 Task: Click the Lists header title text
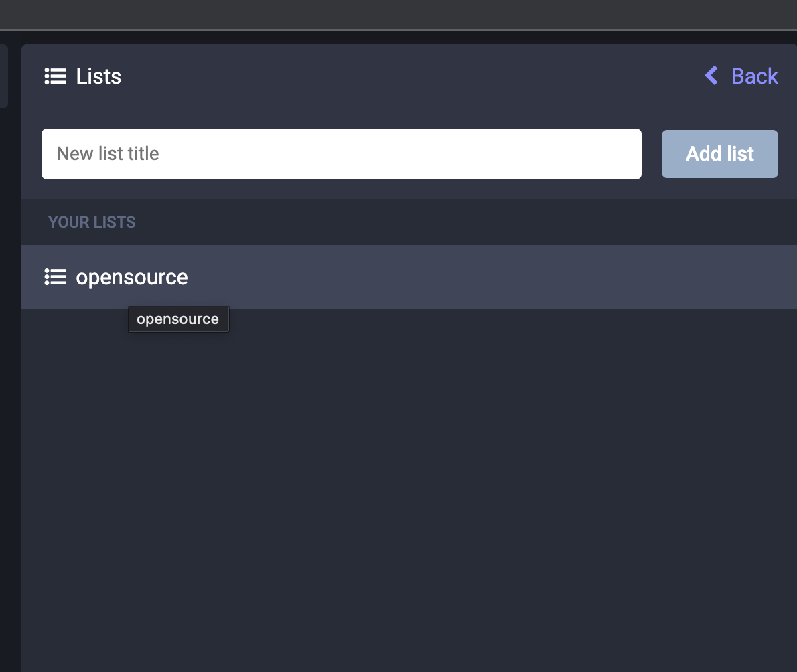point(98,76)
